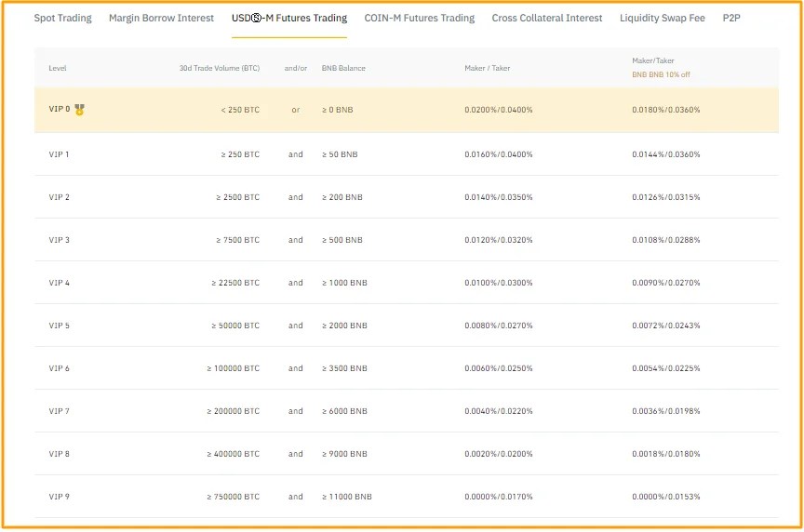Click the 30d Trade Volume (BTC) header
Image resolution: width=804 pixels, height=532 pixels.
tap(220, 68)
